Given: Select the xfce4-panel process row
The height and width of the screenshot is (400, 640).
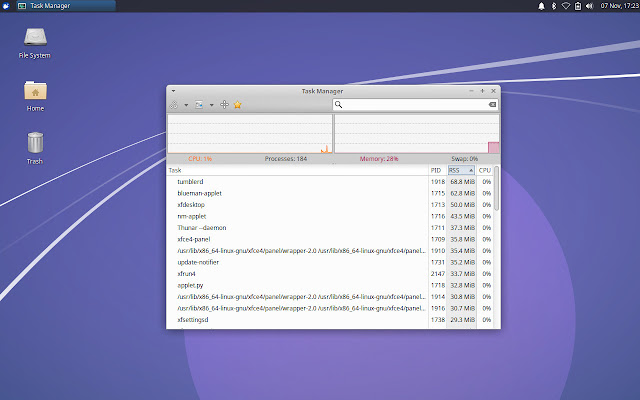Looking at the screenshot, I should [x=330, y=239].
